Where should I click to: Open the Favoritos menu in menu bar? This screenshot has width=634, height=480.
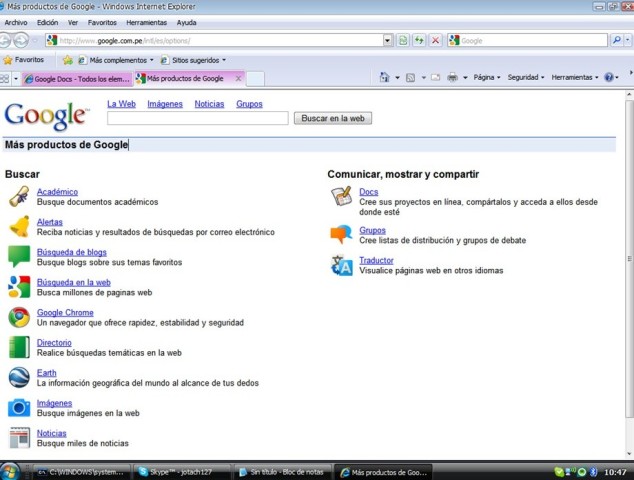[x=102, y=23]
